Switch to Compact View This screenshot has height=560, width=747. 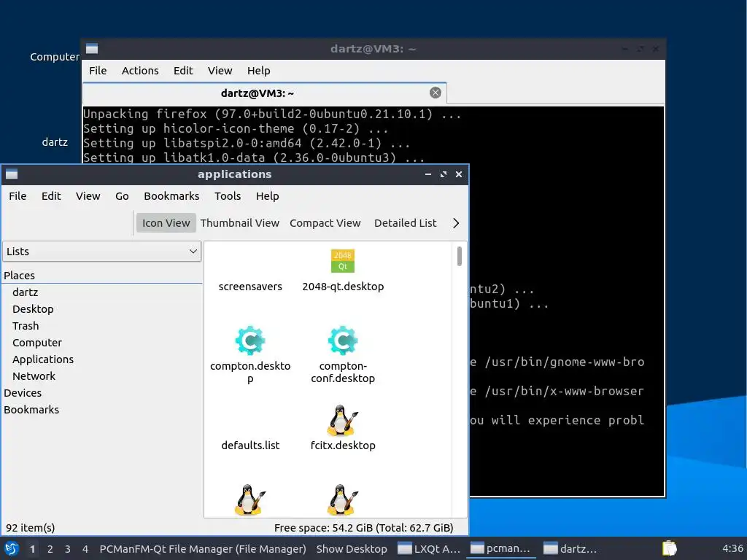pyautogui.click(x=325, y=223)
